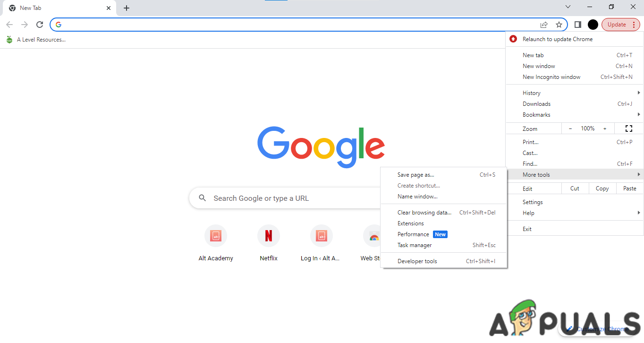Click the Google G icon in address bar
Image resolution: width=644 pixels, height=343 pixels.
click(59, 25)
